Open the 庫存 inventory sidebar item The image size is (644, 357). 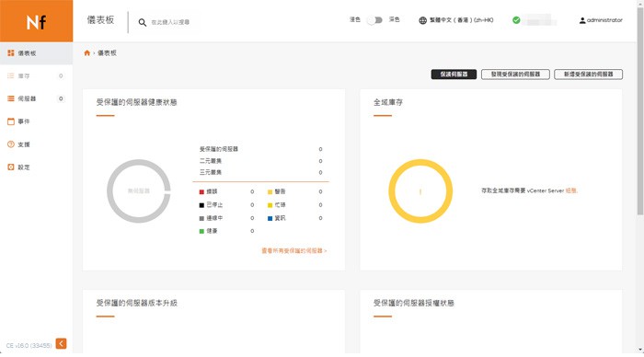[36, 76]
